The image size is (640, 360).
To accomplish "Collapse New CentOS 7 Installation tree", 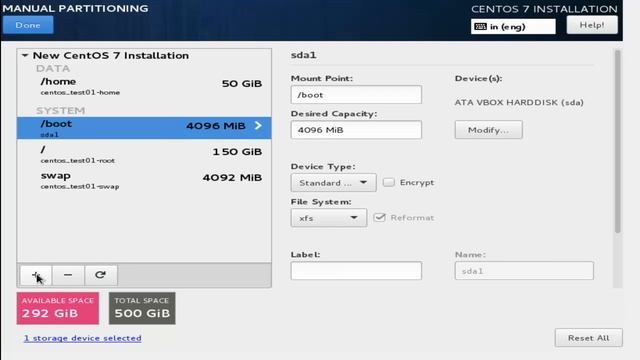I will click(25, 55).
